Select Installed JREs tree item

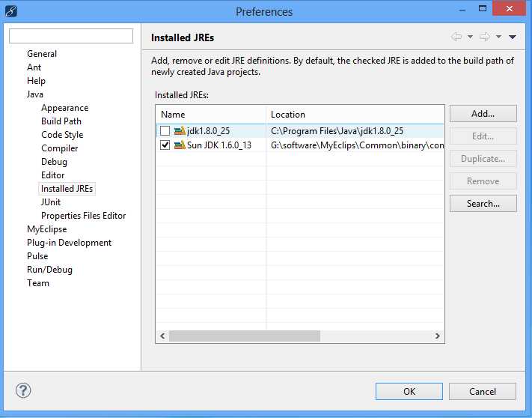click(x=67, y=189)
